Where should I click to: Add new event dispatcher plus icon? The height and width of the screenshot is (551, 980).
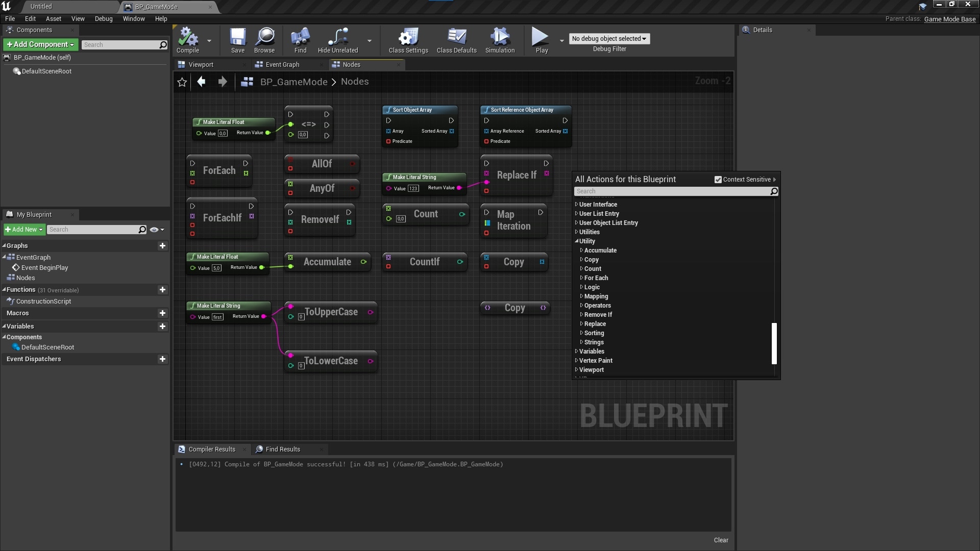162,359
